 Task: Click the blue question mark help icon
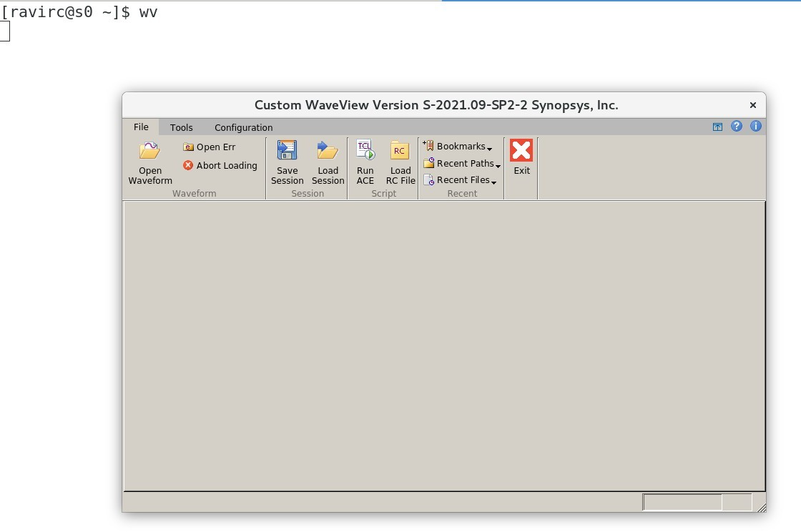736,126
